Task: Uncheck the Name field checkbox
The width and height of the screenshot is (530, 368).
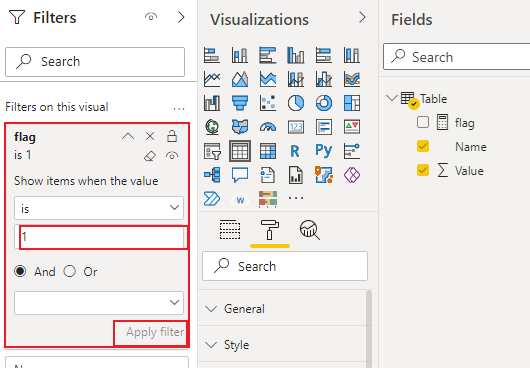Action: click(x=423, y=146)
